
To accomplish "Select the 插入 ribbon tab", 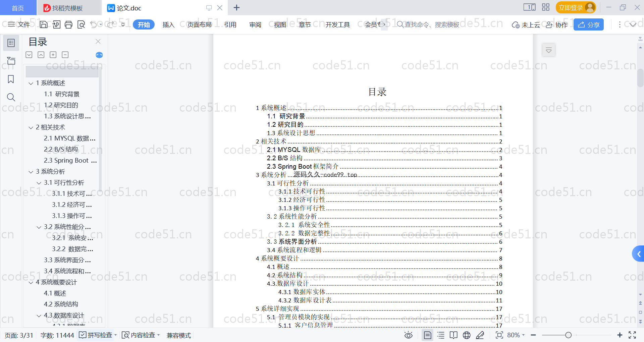I will pyautogui.click(x=168, y=24).
